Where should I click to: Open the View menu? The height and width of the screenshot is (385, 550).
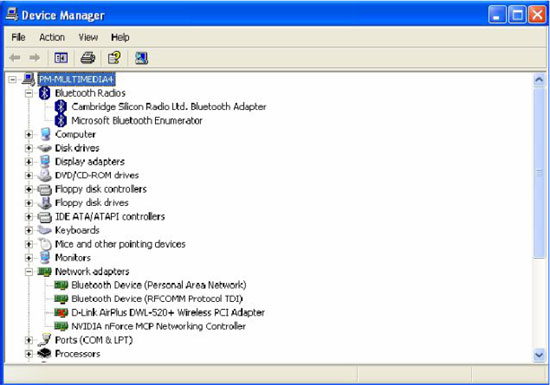88,37
